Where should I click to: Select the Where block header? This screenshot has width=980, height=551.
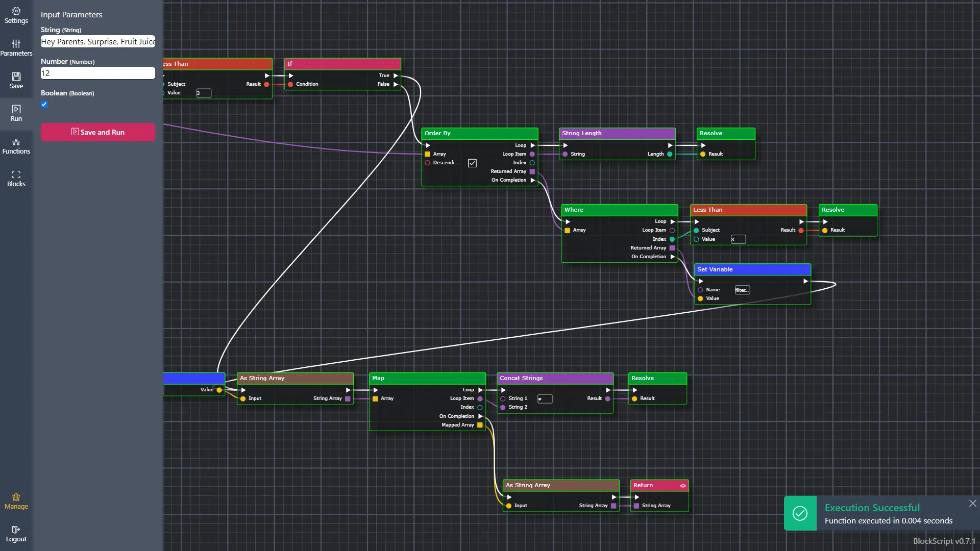620,210
